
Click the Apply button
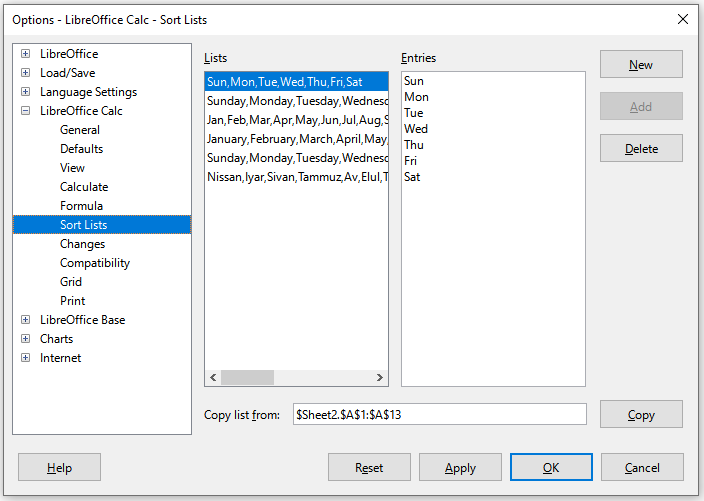[460, 467]
